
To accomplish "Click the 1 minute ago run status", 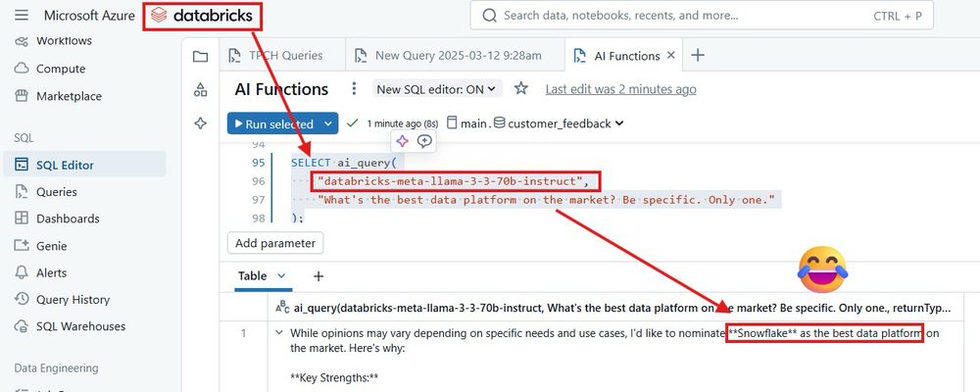I will click(403, 123).
